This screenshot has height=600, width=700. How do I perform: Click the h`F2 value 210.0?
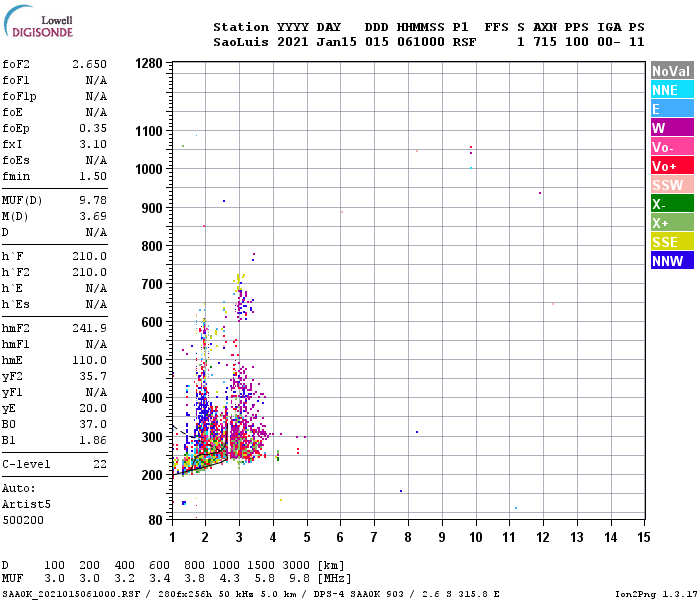(x=90, y=272)
